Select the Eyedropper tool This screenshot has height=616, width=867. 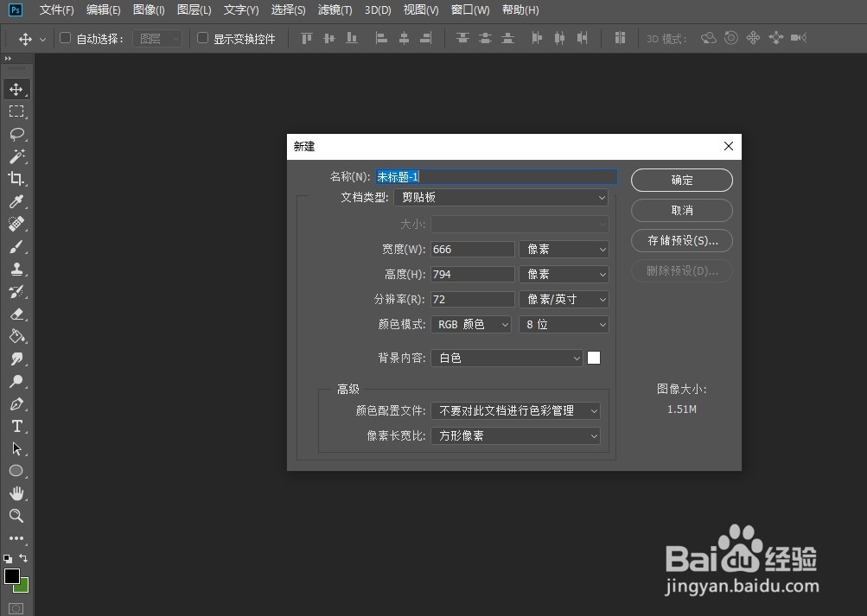(x=18, y=200)
